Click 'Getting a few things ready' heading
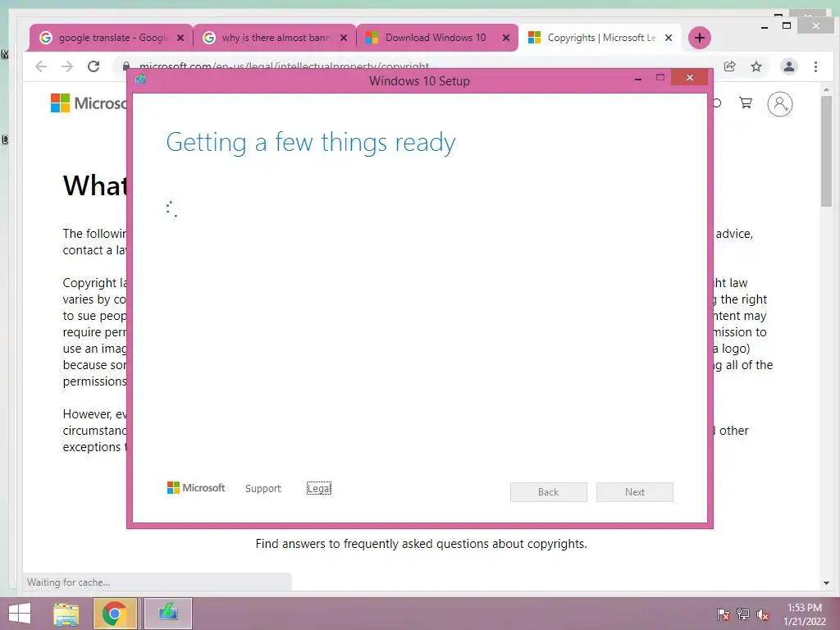 (311, 143)
